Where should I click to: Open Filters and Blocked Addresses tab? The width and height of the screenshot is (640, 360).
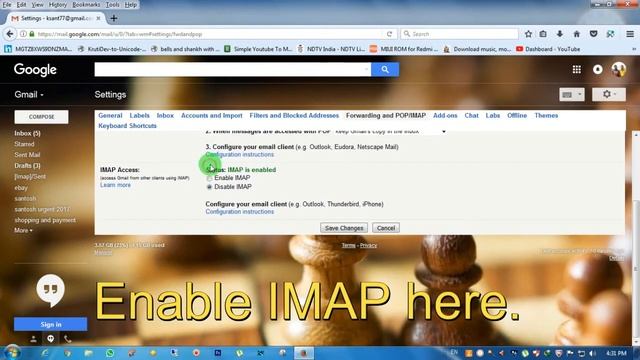pos(294,116)
